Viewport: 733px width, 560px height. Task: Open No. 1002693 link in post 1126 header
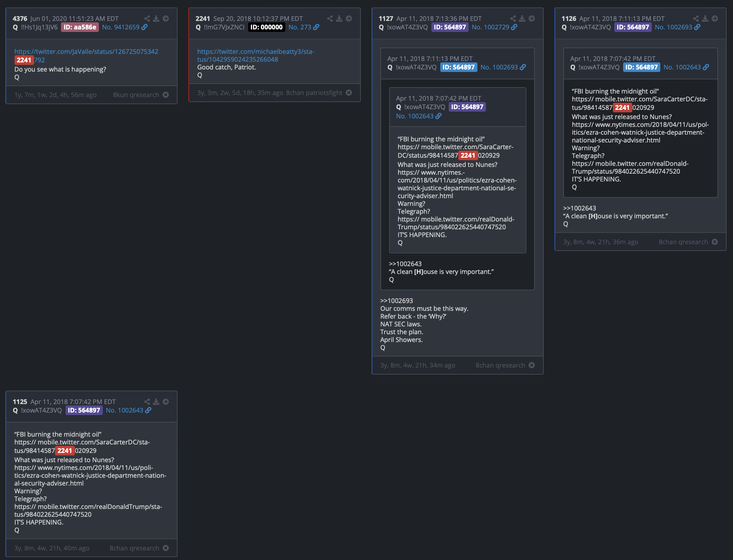tap(677, 27)
